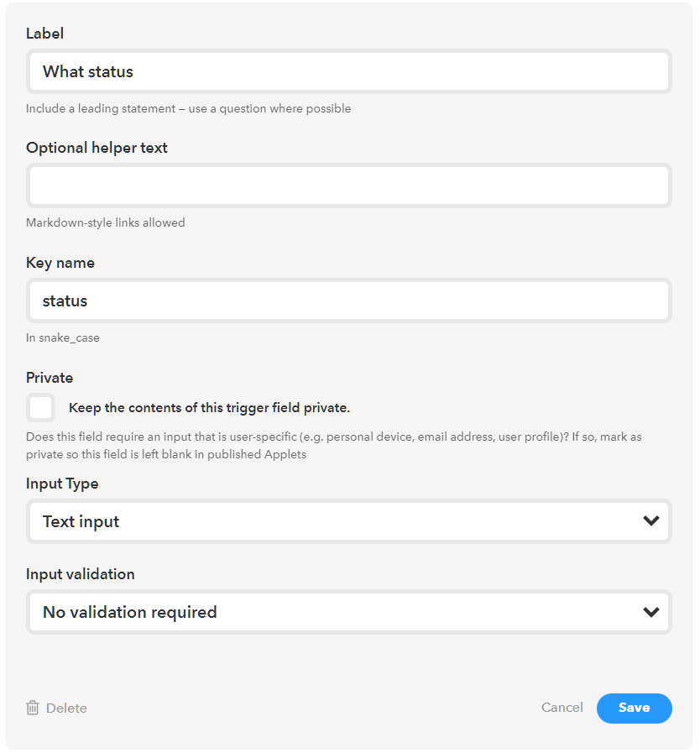Click the 'Markdown-style links allowed' hint text
Screen dimensions: 700x753
pyautogui.click(x=106, y=222)
